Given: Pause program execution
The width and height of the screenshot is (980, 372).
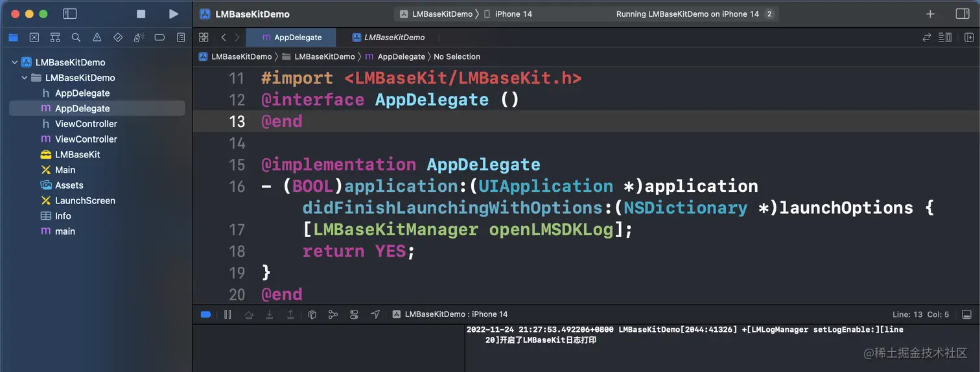Looking at the screenshot, I should (227, 314).
